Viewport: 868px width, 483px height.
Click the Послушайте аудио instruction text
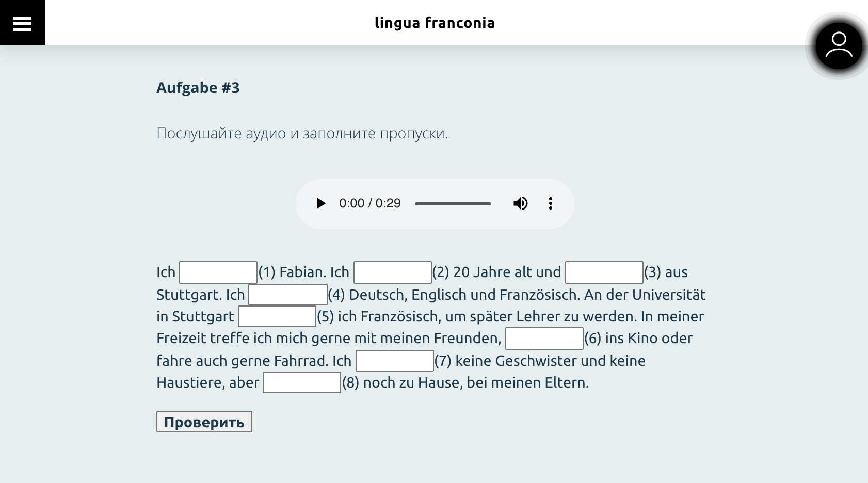click(302, 133)
